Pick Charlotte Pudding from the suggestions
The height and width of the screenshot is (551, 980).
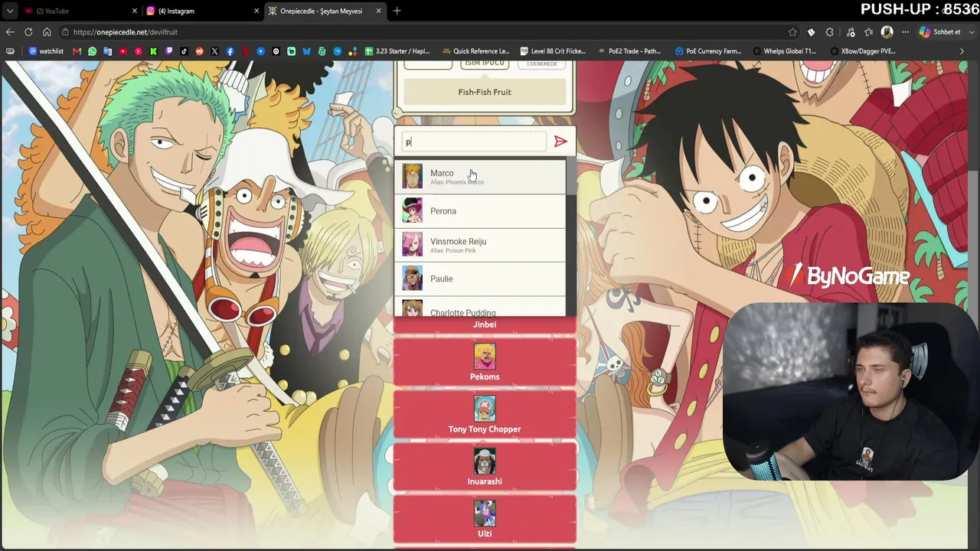tap(480, 306)
